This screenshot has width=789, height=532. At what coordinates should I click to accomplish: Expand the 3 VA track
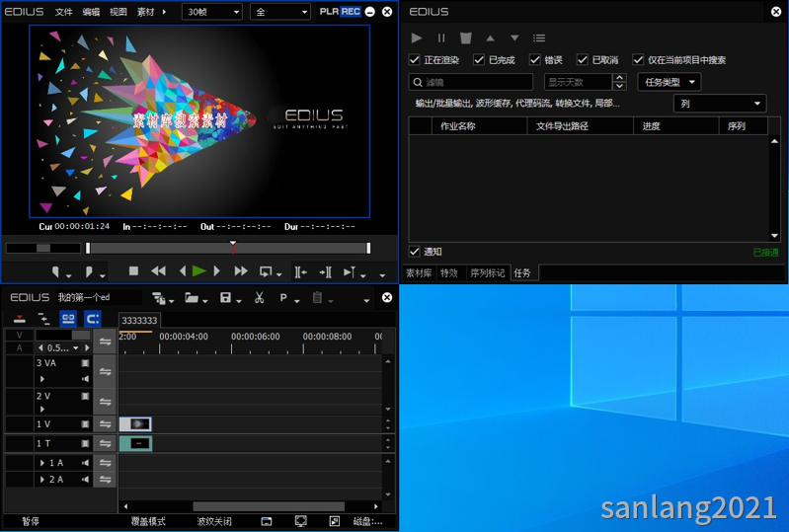coord(42,379)
